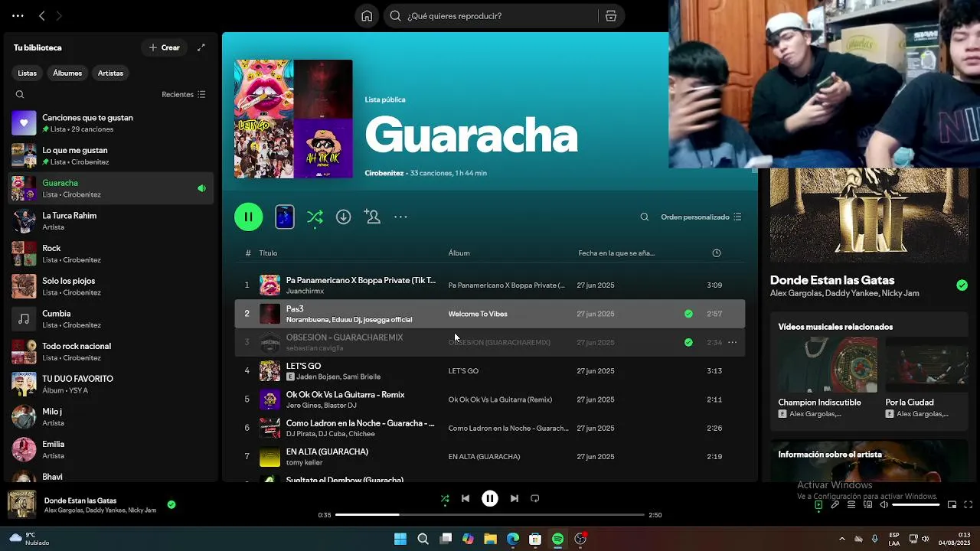The width and height of the screenshot is (980, 551).
Task: Open Canciones que te gustan list
Action: point(111,123)
